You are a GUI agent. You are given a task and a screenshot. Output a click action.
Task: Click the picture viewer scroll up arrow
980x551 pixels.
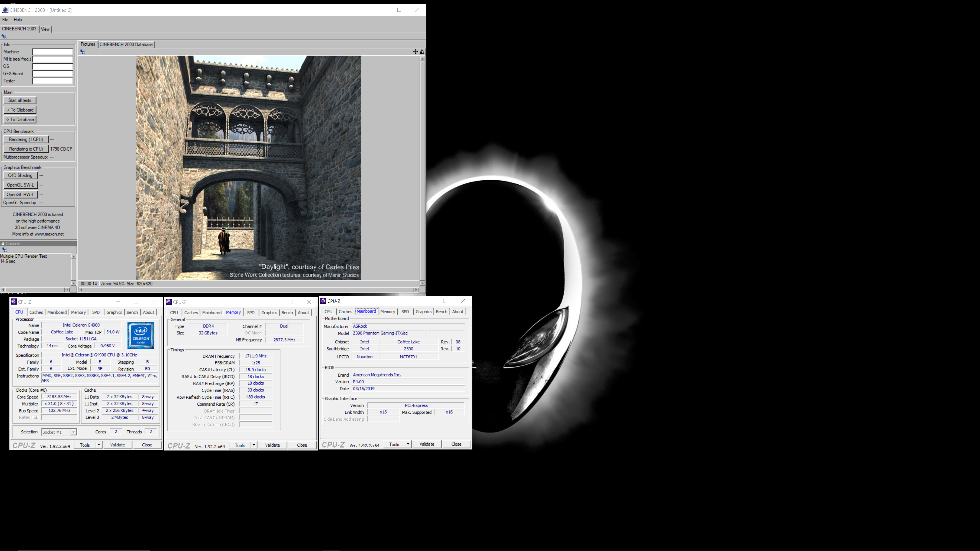(422, 59)
